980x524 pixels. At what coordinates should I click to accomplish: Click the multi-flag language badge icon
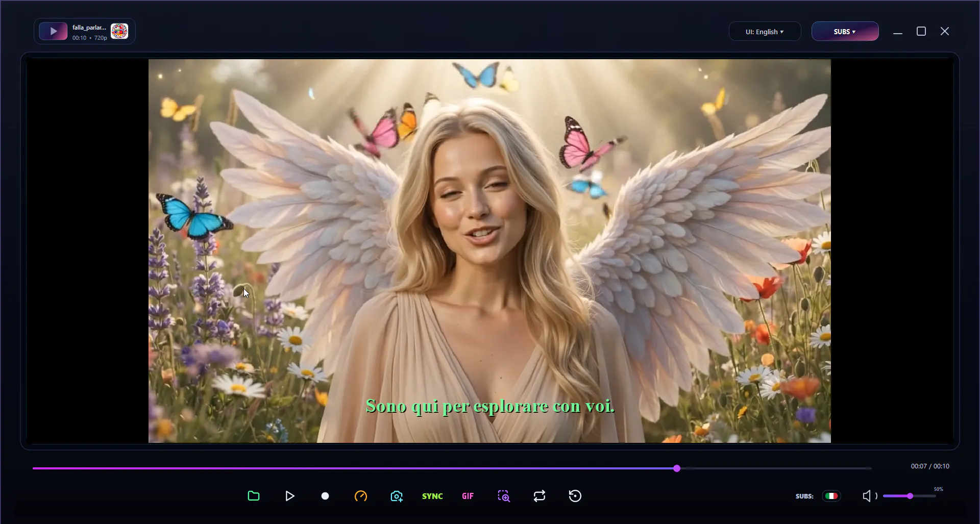click(119, 31)
